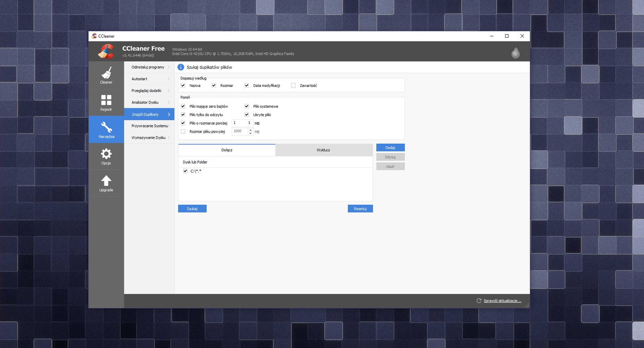The height and width of the screenshot is (348, 644).
Task: Toggle Pliki mające zero bajtów
Action: click(183, 106)
